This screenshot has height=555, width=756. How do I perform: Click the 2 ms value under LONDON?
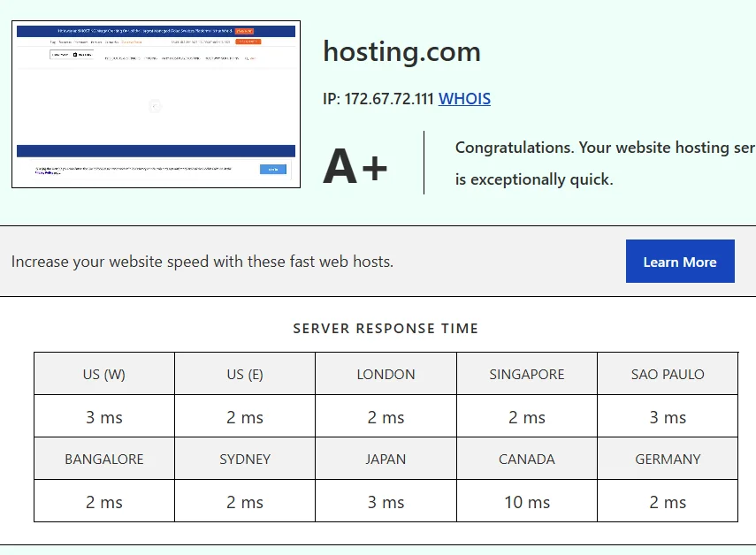(386, 417)
